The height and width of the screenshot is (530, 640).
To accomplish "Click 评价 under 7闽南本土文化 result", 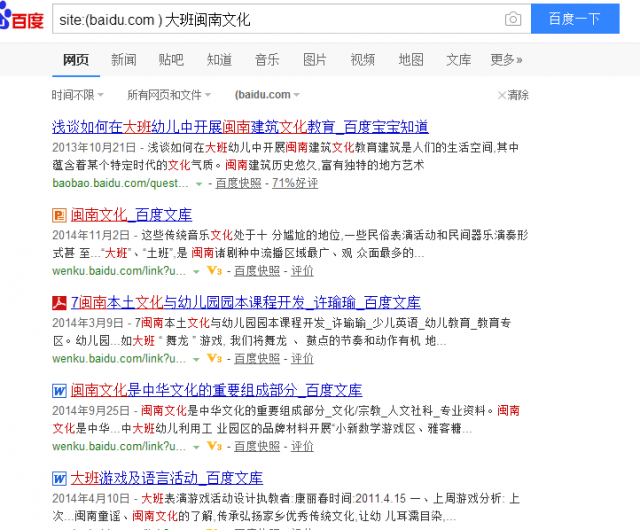I will point(302,359).
